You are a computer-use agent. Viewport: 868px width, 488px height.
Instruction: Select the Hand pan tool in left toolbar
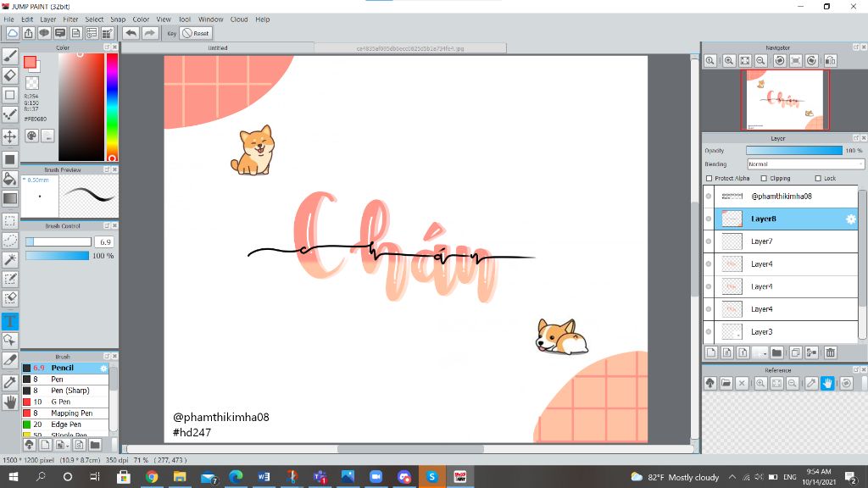[x=10, y=402]
